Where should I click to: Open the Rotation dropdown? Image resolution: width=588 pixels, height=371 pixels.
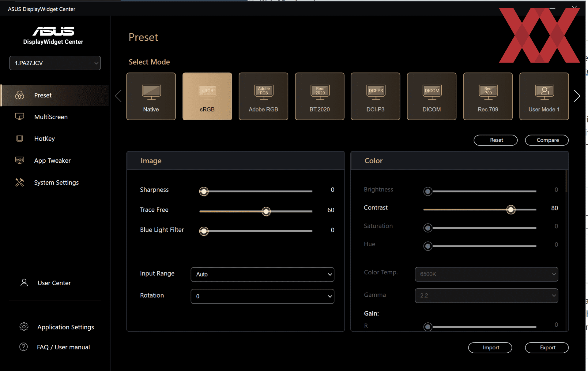pos(262,296)
